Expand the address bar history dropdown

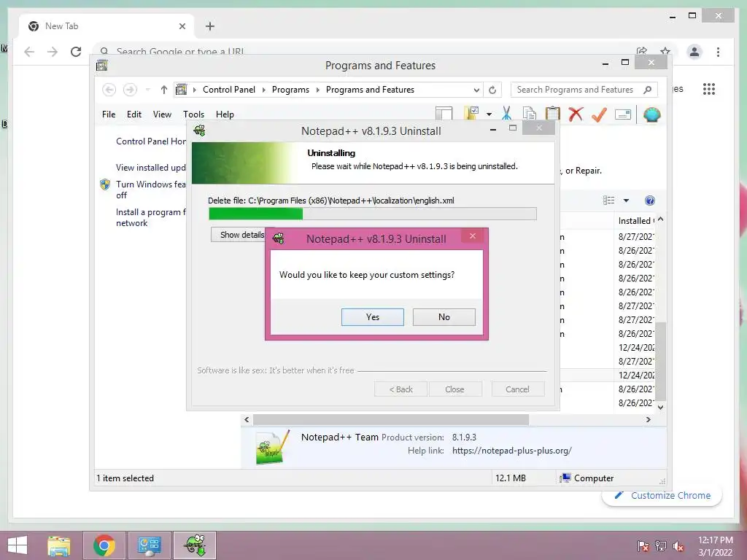[476, 90]
